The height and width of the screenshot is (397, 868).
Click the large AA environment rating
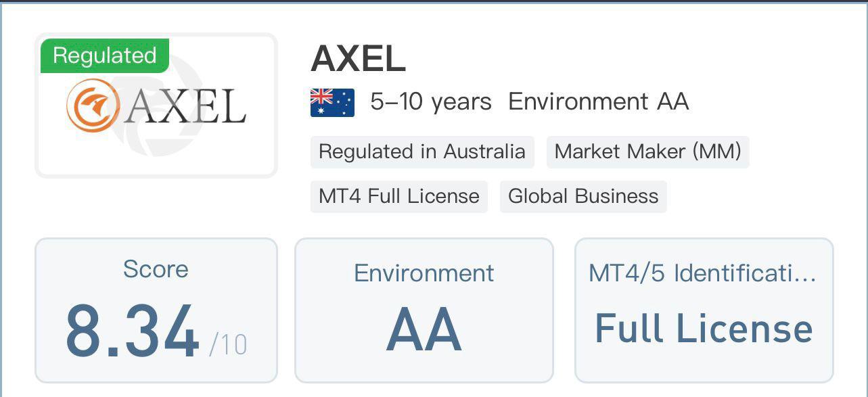[424, 330]
